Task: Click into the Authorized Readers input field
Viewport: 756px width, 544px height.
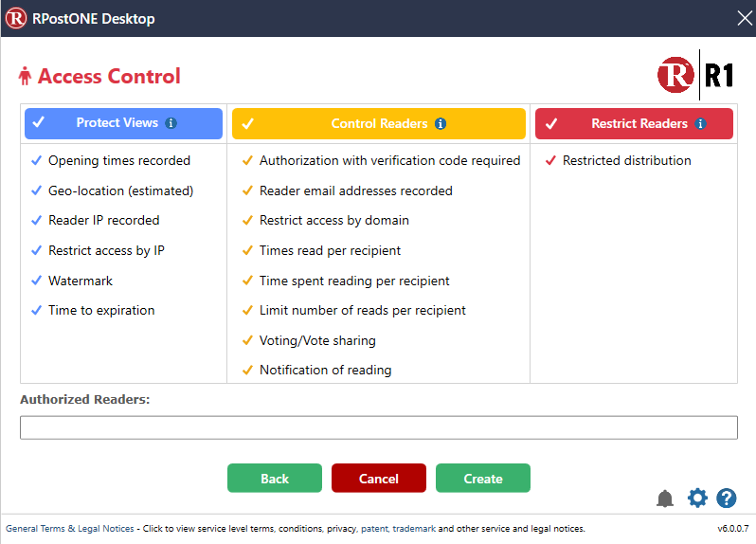Action: [378, 427]
